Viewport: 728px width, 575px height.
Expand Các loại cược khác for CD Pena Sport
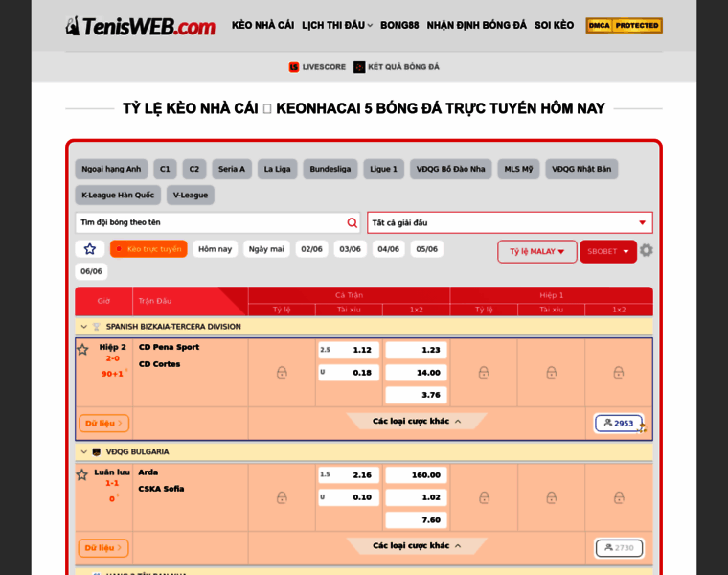417,422
